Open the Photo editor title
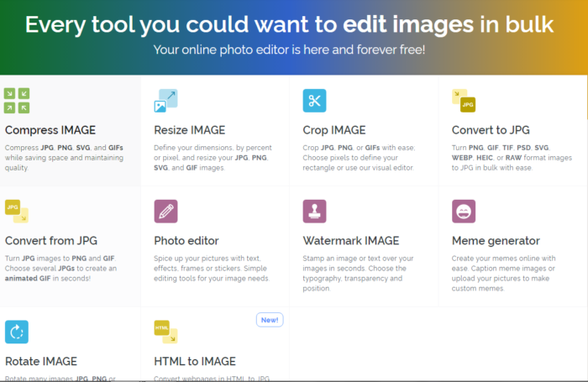This screenshot has height=382, width=588. (186, 241)
